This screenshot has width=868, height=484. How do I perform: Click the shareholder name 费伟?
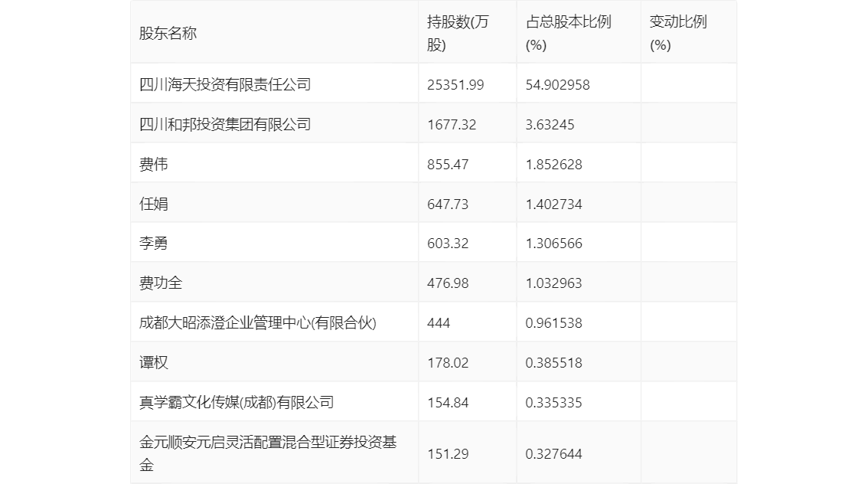click(153, 165)
